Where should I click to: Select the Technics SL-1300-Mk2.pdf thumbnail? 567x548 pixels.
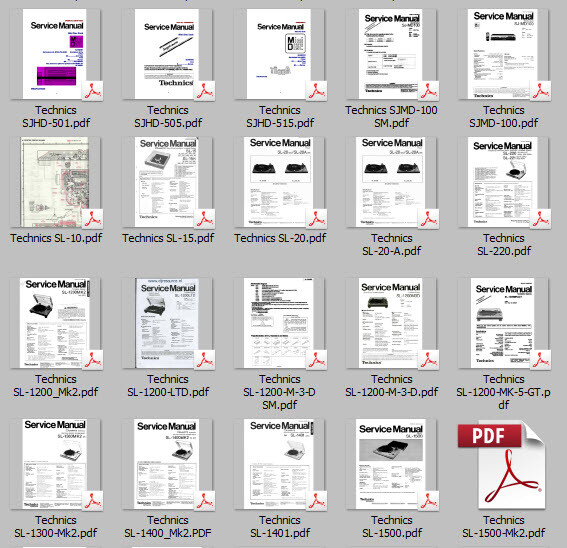tap(55, 464)
